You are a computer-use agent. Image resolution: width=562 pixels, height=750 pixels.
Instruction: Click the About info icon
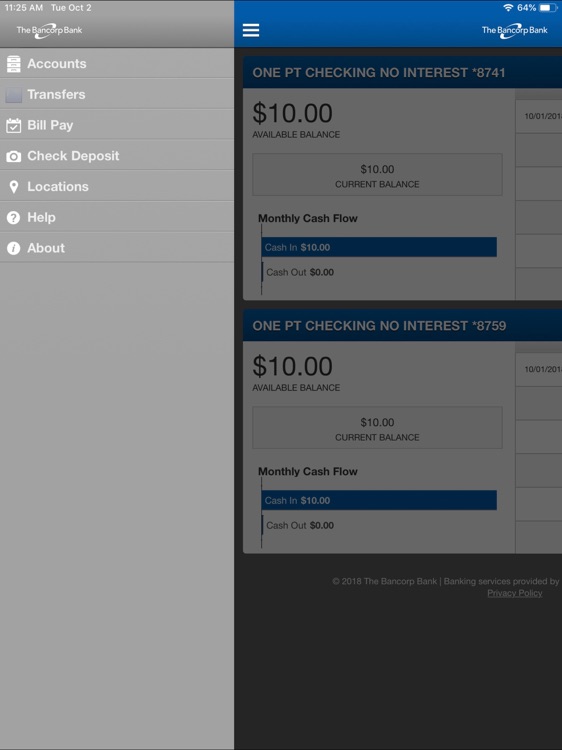[13, 248]
